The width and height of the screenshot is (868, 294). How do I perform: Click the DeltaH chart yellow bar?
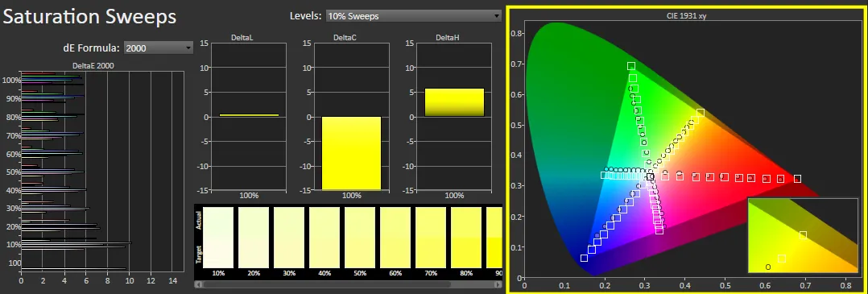(x=454, y=102)
